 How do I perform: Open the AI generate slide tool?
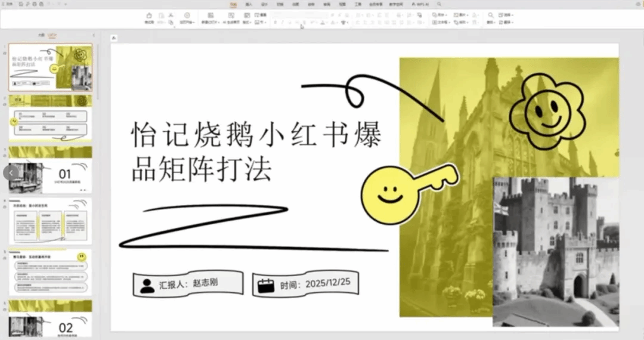(x=231, y=18)
